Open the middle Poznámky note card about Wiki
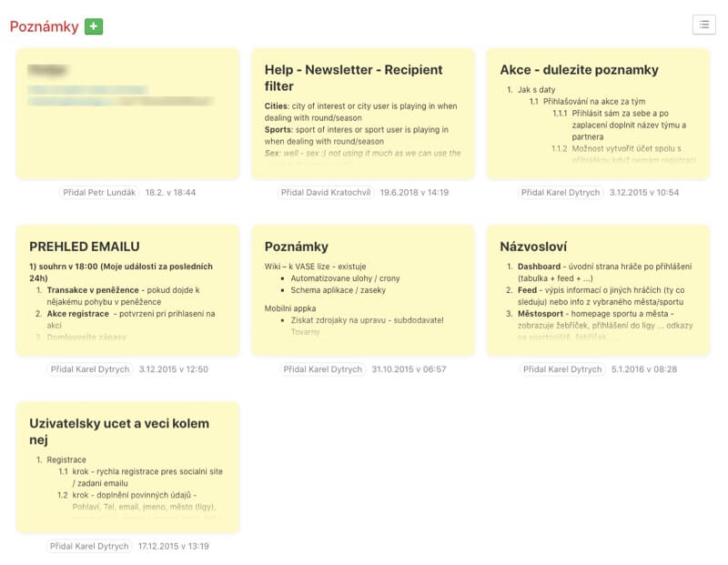This screenshot has height=565, width=728. pyautogui.click(x=363, y=290)
